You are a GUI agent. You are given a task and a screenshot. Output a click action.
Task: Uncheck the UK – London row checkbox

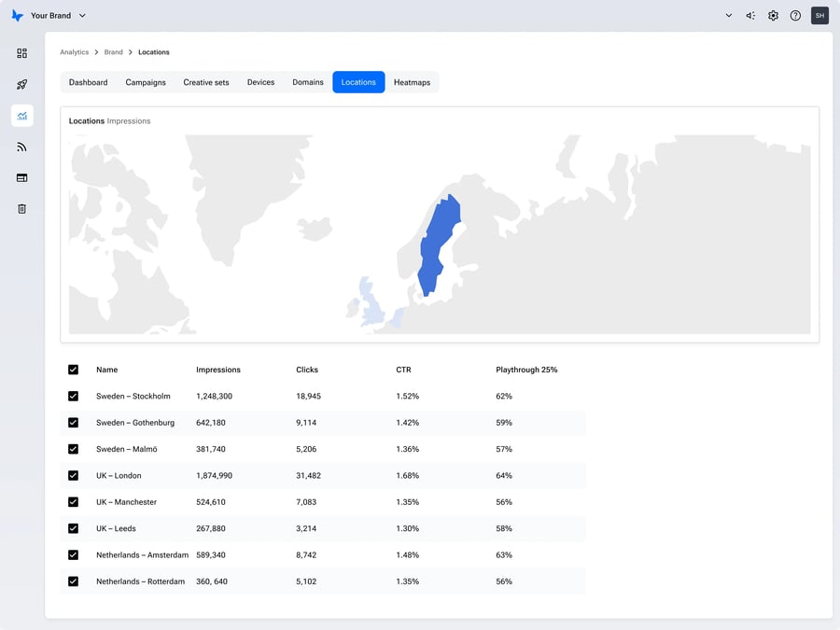[74, 476]
